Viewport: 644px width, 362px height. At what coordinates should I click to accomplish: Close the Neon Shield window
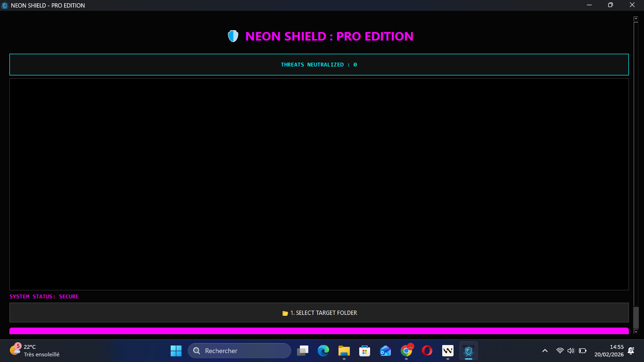tap(632, 5)
